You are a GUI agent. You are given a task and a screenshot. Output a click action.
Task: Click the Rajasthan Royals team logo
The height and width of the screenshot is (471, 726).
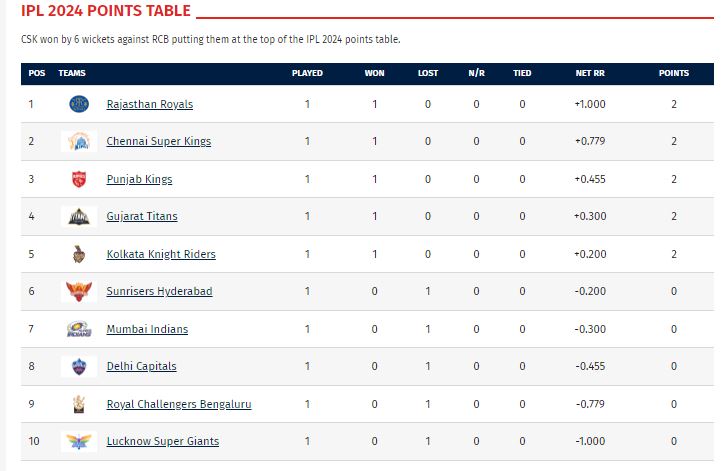tap(78, 104)
